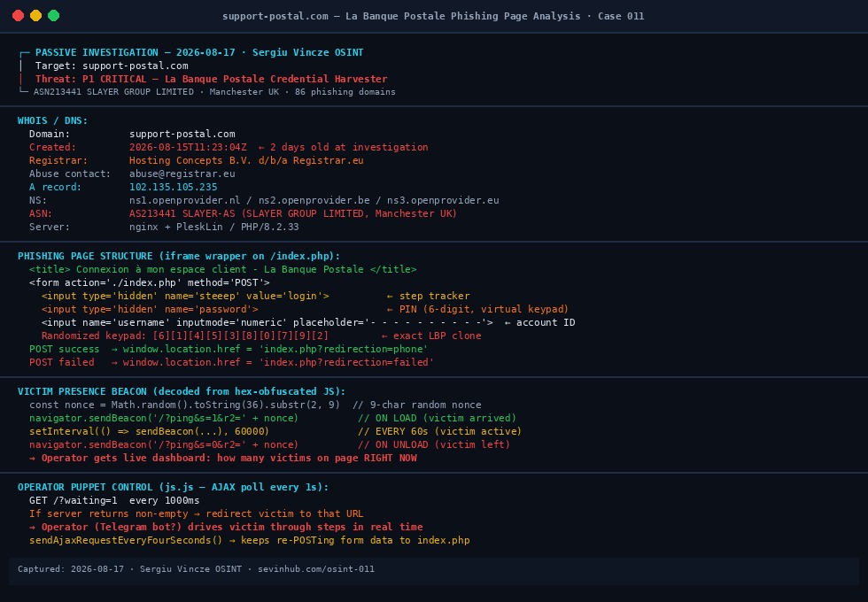868x602 pixels.
Task: Click the Captured: 2026-08-17 footer text
Action: tap(71, 568)
